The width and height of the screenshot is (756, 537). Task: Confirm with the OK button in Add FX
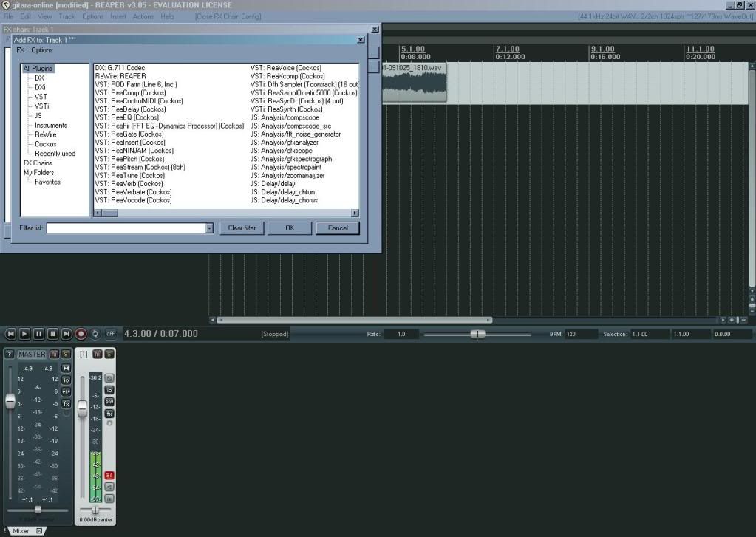290,228
